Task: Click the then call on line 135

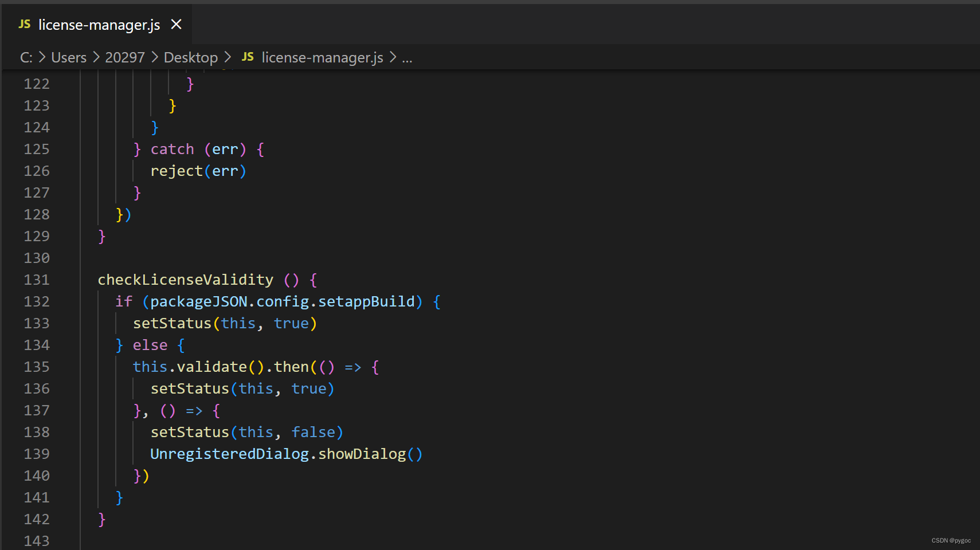Action: (291, 367)
